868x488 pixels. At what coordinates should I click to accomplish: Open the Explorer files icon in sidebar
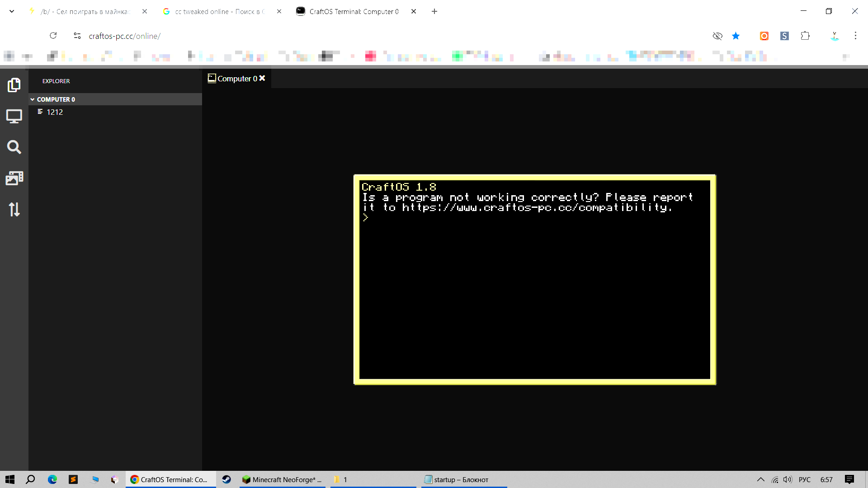(x=14, y=85)
